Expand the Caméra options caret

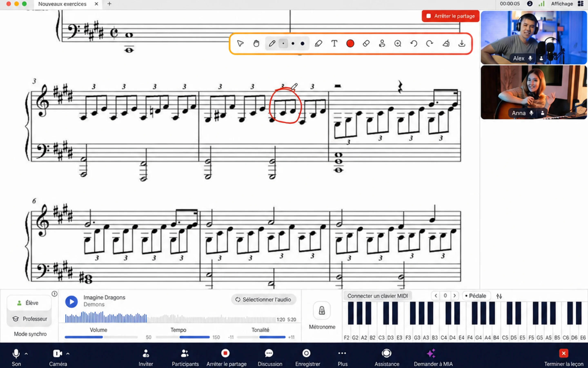pos(68,354)
